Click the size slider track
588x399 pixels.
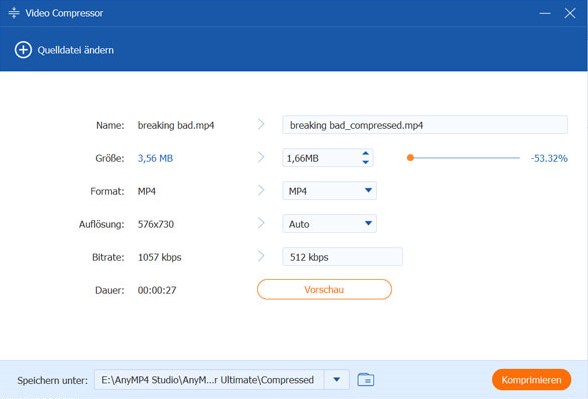[464, 158]
